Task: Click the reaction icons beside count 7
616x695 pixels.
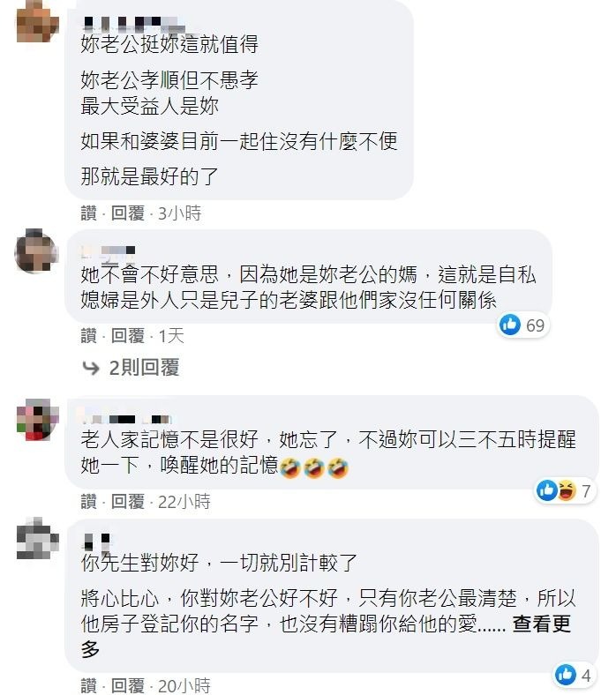Action: click(x=557, y=490)
